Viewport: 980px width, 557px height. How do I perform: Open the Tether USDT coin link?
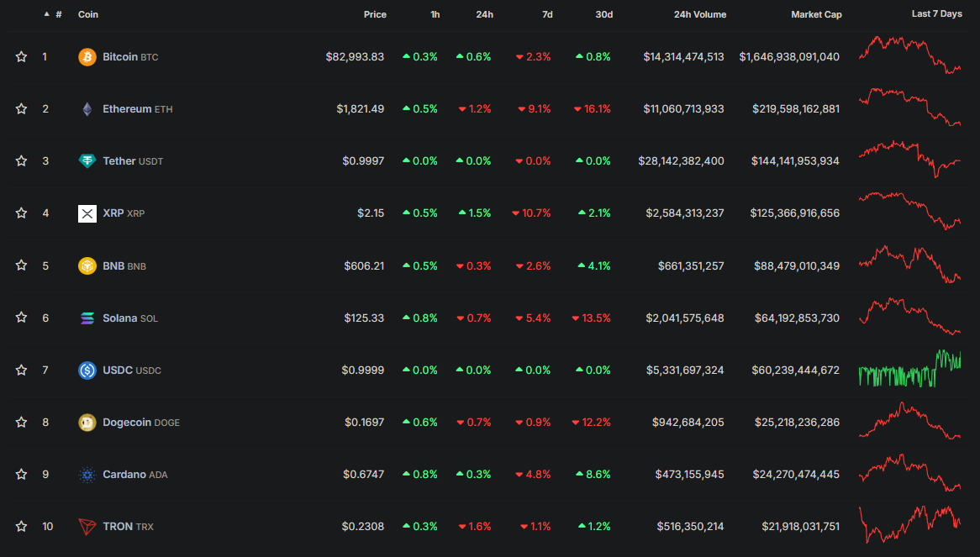pos(133,161)
